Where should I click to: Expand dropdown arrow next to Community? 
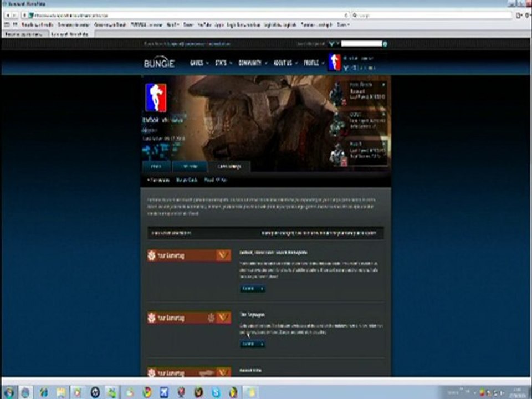click(x=266, y=63)
